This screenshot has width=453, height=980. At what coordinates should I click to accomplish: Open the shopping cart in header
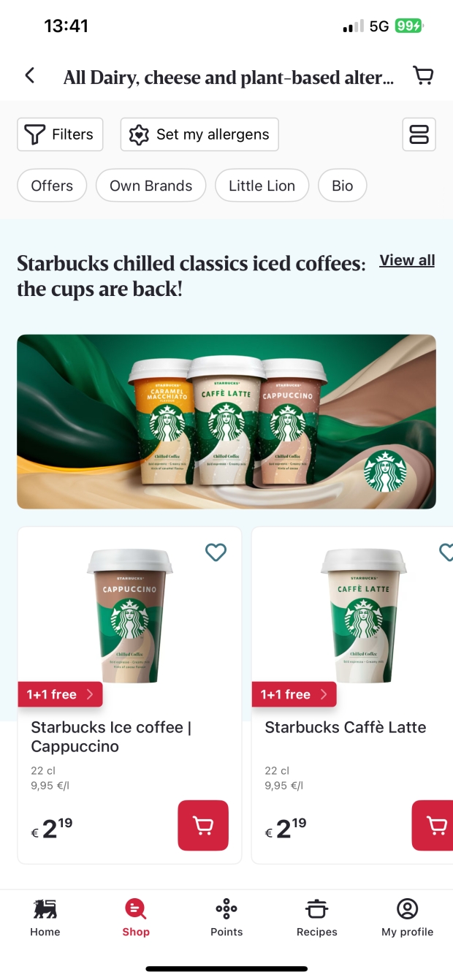point(423,75)
